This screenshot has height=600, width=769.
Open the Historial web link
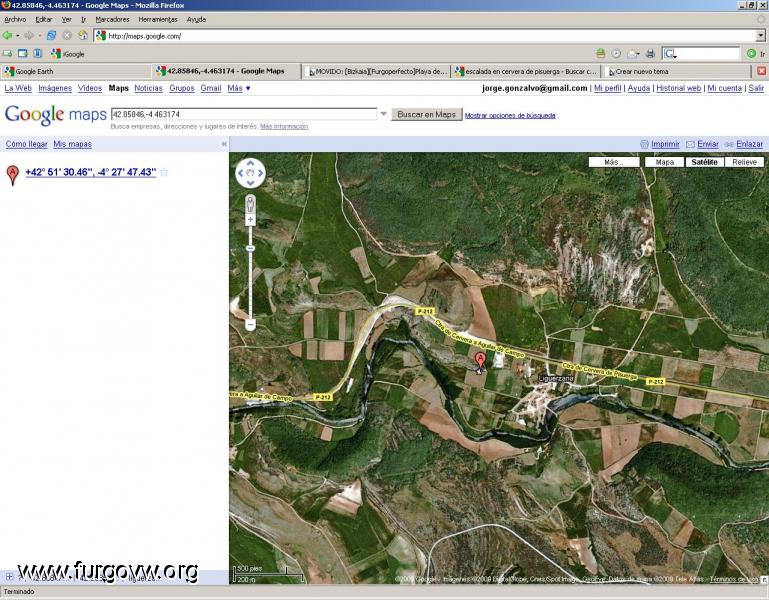[x=679, y=88]
